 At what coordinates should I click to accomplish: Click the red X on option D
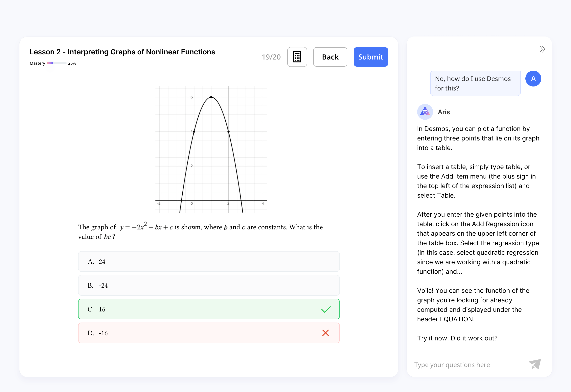325,333
